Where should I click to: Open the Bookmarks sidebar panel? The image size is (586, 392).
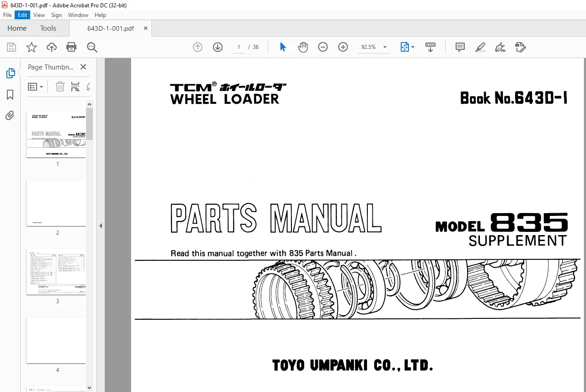click(10, 95)
